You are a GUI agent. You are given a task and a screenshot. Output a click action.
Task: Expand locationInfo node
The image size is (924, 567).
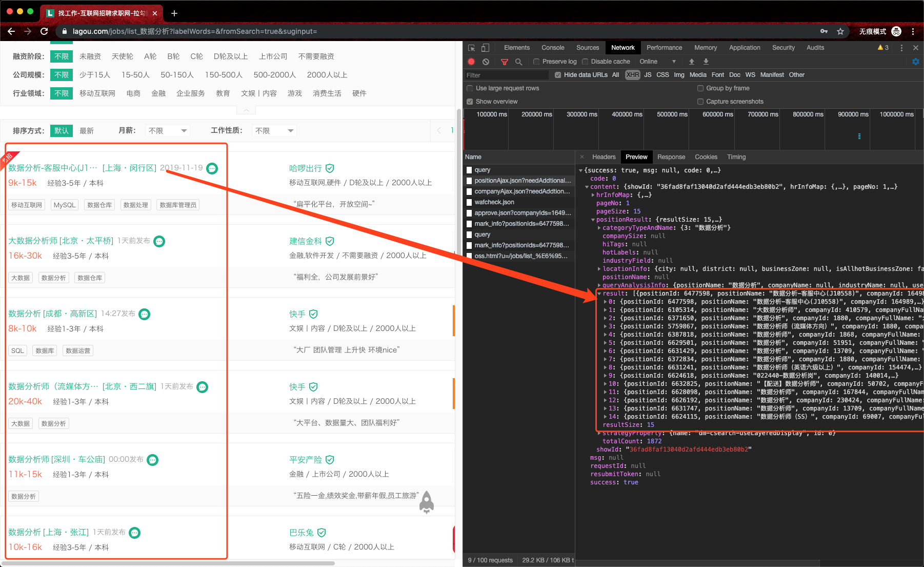[599, 269]
